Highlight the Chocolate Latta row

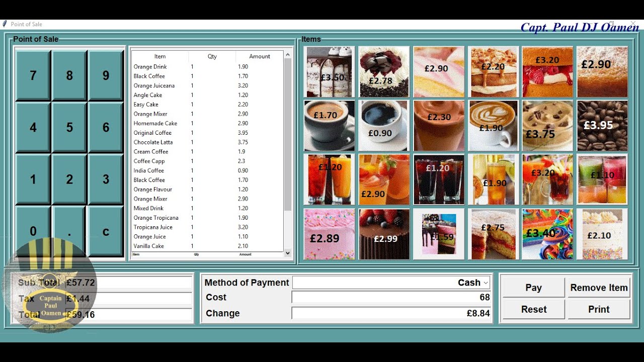click(207, 142)
